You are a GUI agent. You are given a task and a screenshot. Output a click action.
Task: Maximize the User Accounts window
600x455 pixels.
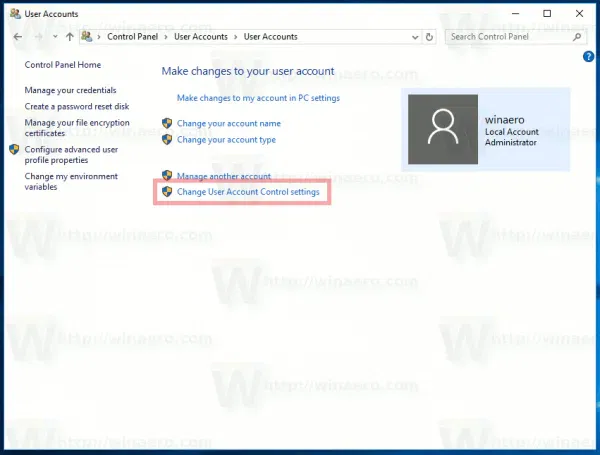click(547, 14)
